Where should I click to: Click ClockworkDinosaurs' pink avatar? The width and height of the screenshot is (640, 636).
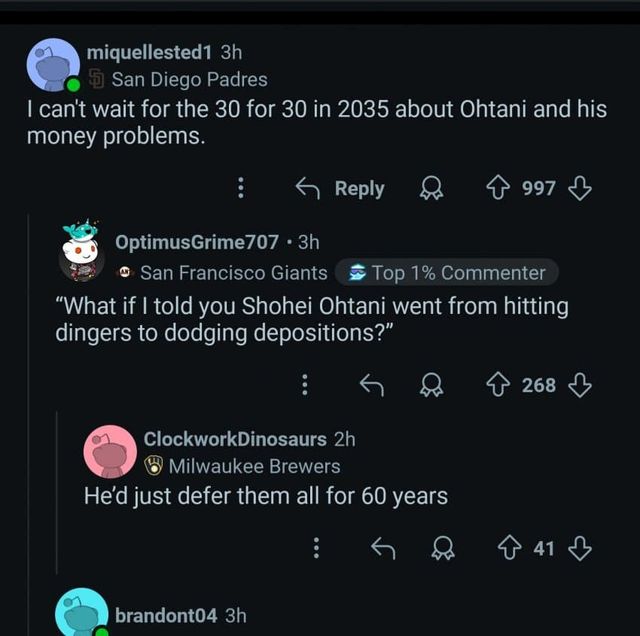[109, 451]
